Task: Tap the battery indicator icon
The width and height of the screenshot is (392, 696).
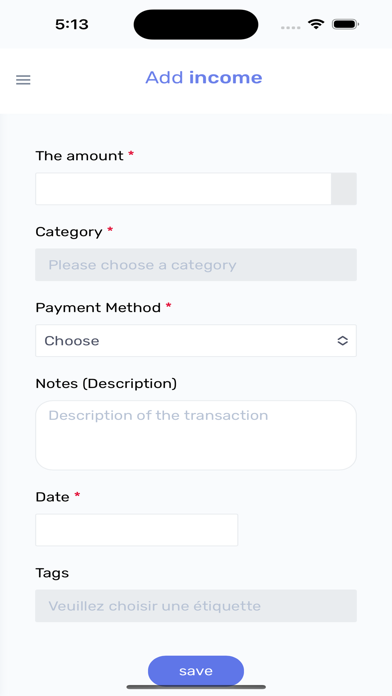Action: pos(345,24)
